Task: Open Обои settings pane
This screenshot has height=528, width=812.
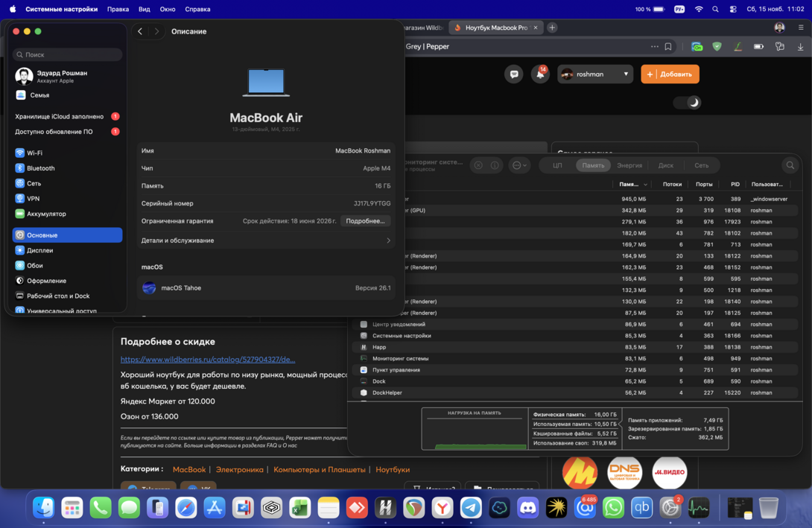Action: point(67,266)
